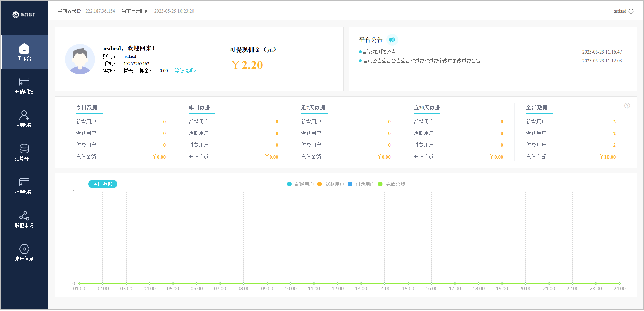Screen dimensions: 644x311
Task: Open the 结算分佣 database icon
Action: point(24,149)
